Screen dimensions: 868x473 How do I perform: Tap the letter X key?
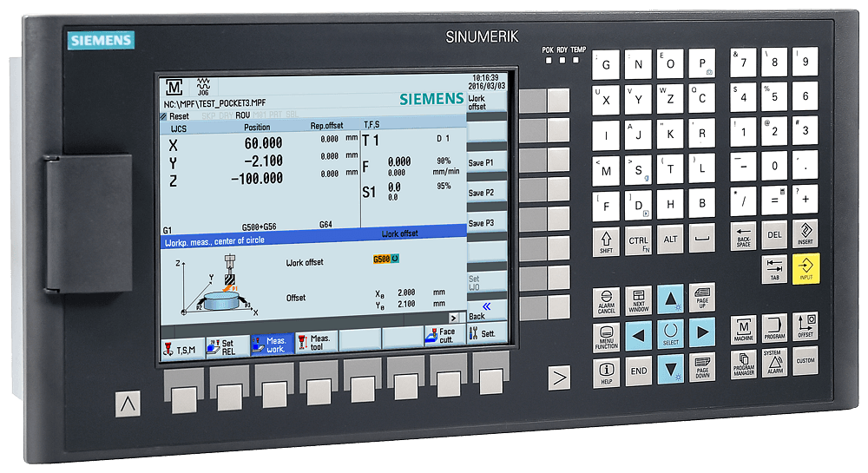606,101
